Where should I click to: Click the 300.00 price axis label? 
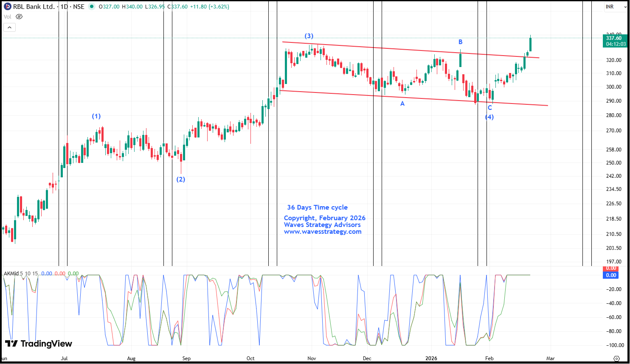614,87
